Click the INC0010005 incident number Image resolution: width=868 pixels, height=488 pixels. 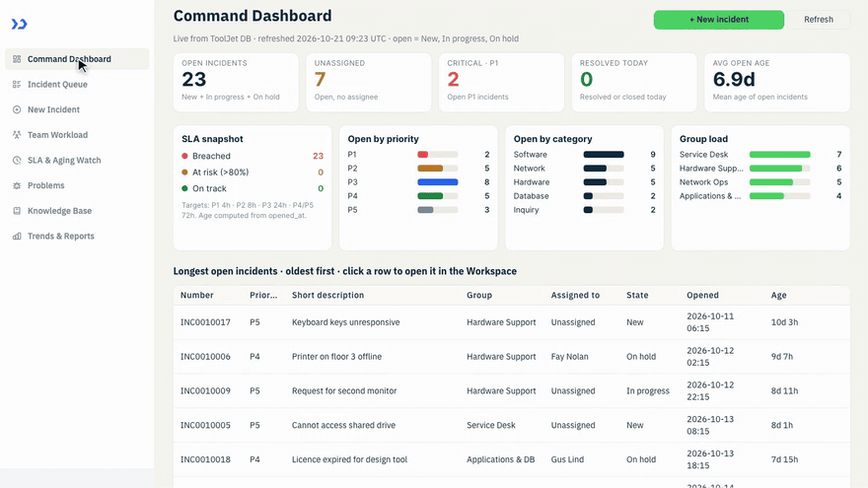point(205,425)
